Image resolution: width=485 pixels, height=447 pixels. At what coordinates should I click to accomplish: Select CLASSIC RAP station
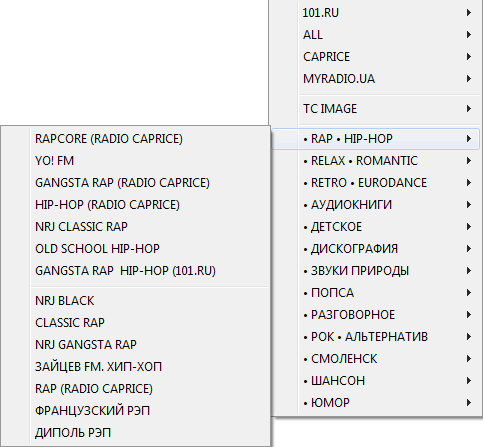coord(135,323)
